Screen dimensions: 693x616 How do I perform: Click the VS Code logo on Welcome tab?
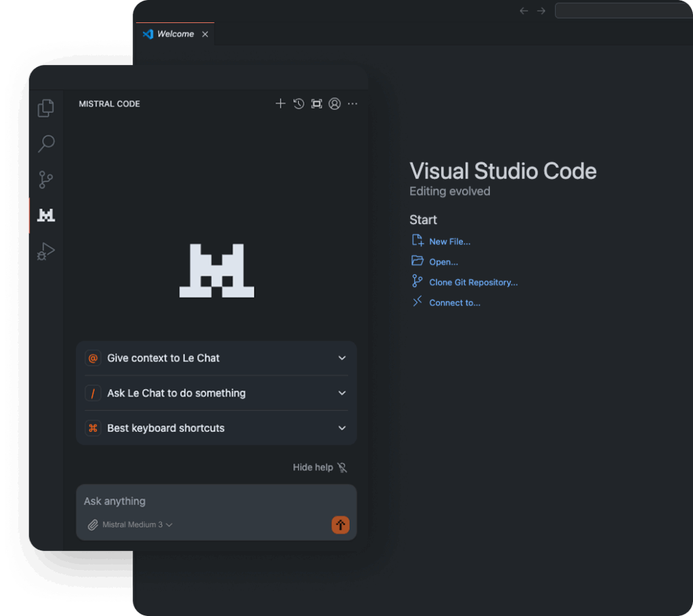coord(148,34)
